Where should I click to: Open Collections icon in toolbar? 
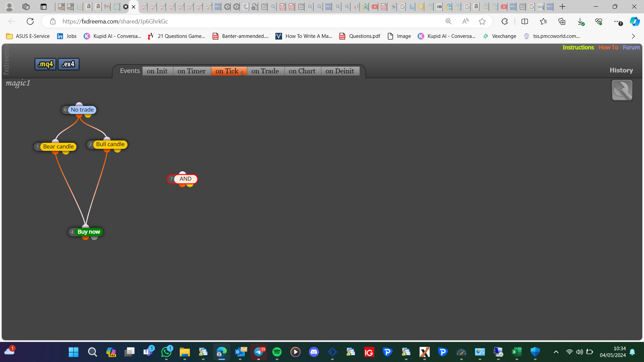coord(562,21)
